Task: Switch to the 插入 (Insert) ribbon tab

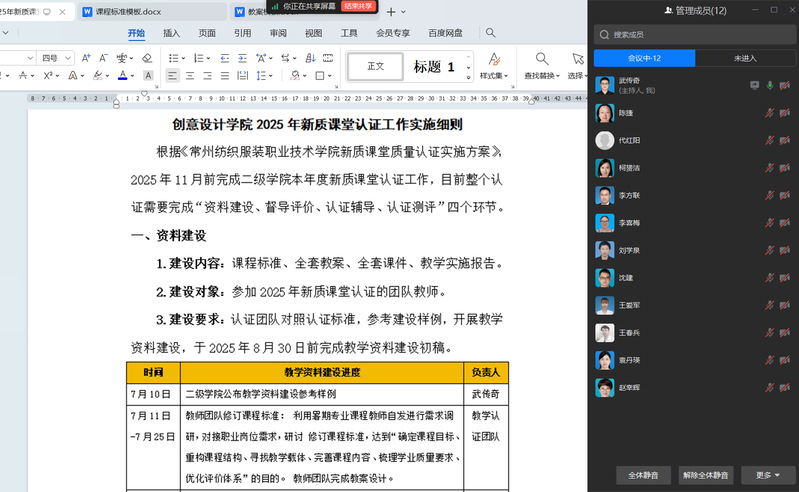Action: pyautogui.click(x=172, y=33)
